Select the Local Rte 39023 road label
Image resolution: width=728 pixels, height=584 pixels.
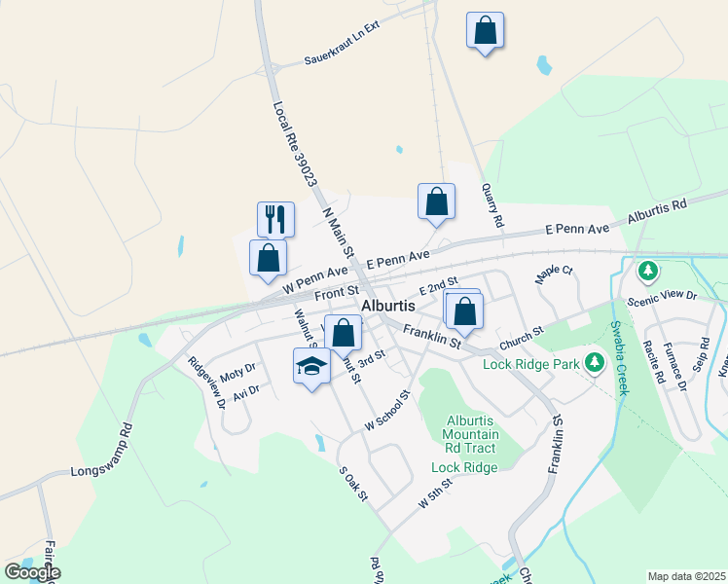pyautogui.click(x=295, y=144)
